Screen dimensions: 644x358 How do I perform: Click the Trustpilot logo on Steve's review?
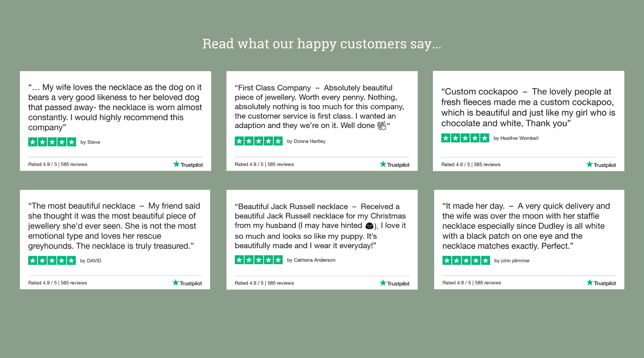tap(188, 164)
